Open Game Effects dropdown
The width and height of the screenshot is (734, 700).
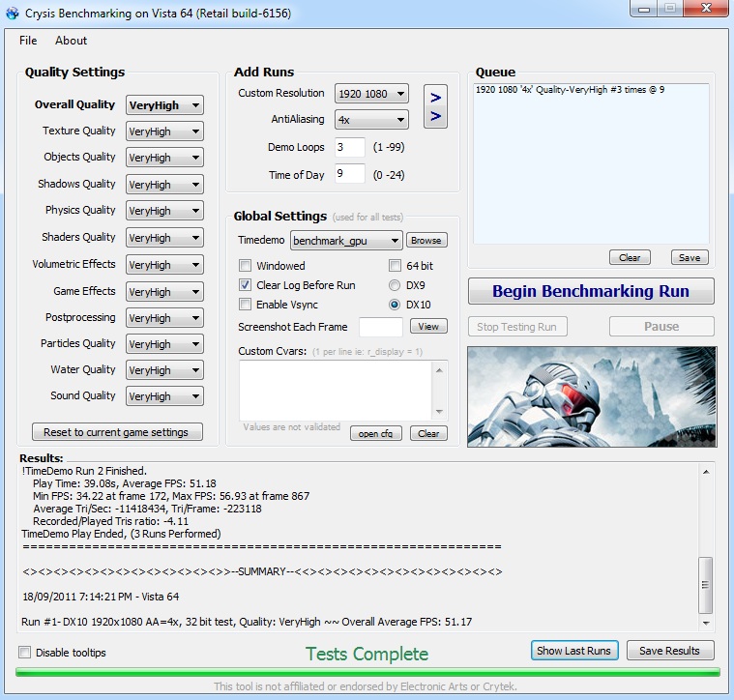(164, 292)
